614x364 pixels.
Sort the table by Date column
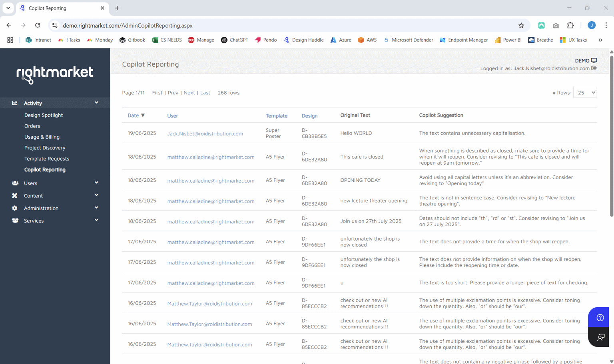coord(133,115)
